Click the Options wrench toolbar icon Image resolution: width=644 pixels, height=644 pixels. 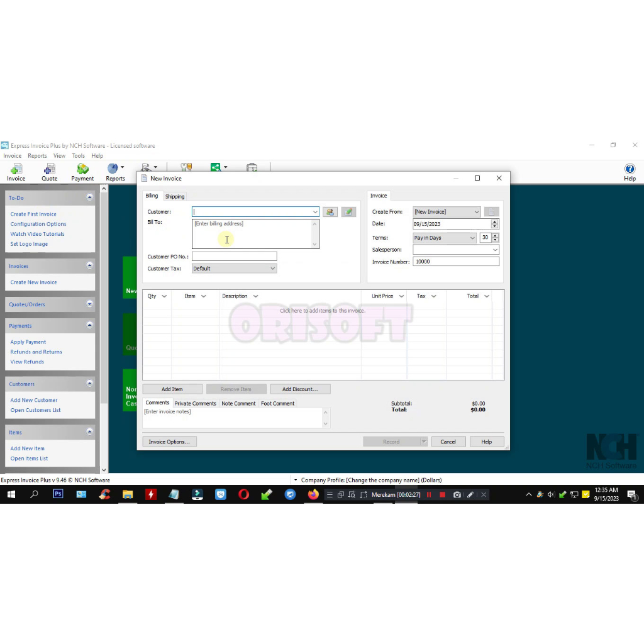click(x=186, y=167)
